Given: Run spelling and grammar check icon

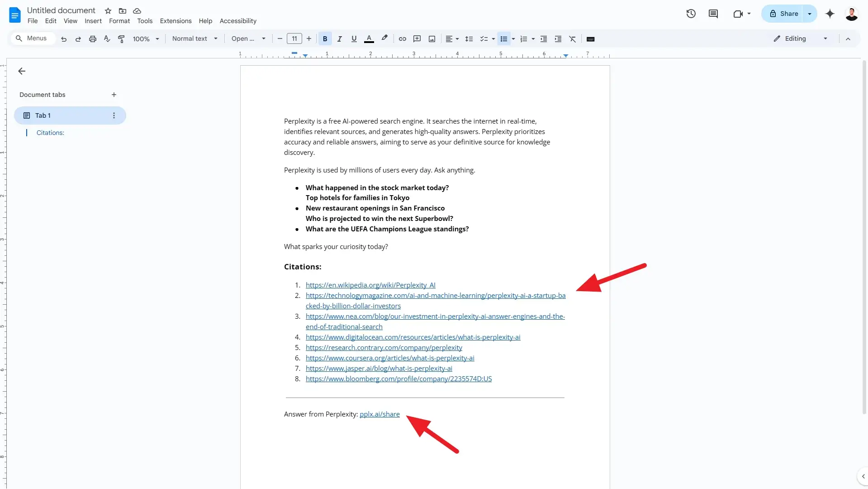Looking at the screenshot, I should pyautogui.click(x=107, y=39).
